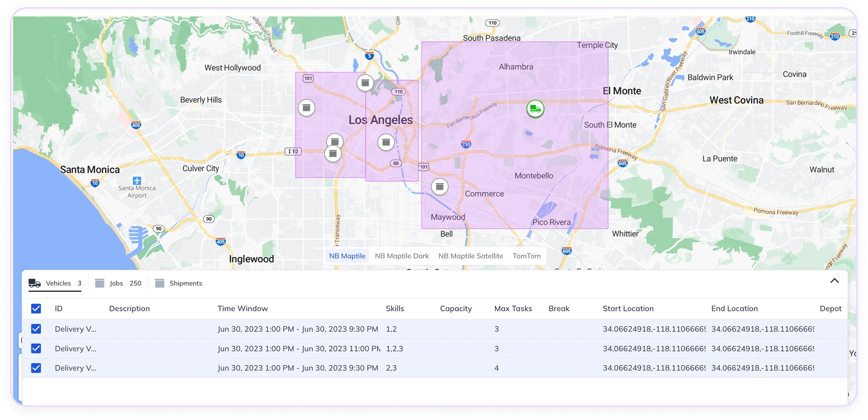Click the Montebello map label

[x=534, y=175]
